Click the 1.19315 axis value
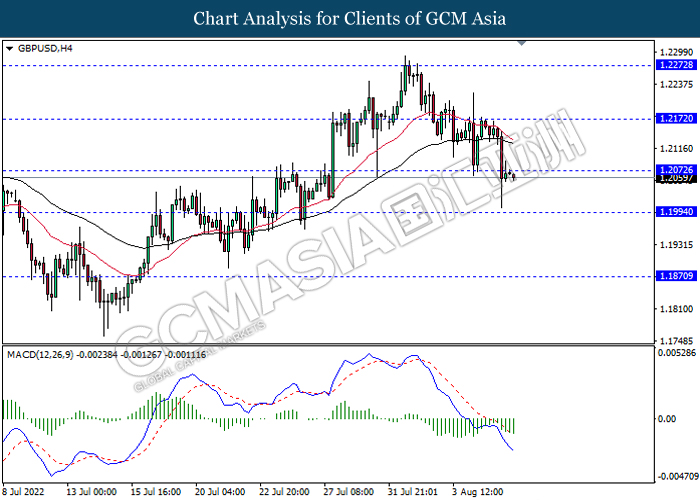Image resolution: width=700 pixels, height=500 pixels. (677, 245)
